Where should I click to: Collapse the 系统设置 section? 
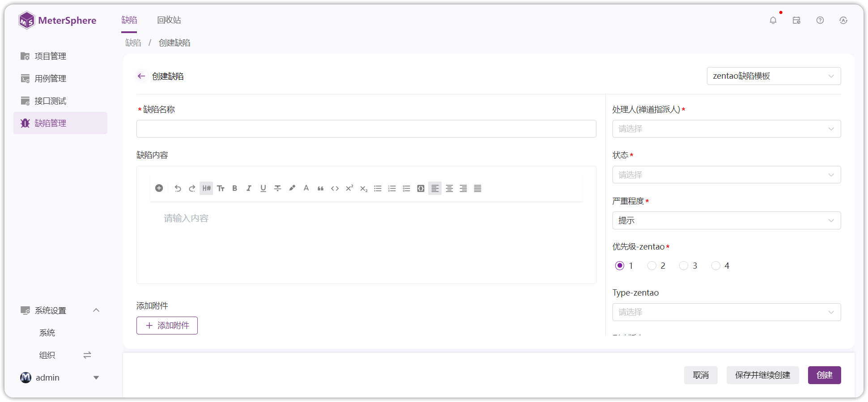pyautogui.click(x=96, y=310)
